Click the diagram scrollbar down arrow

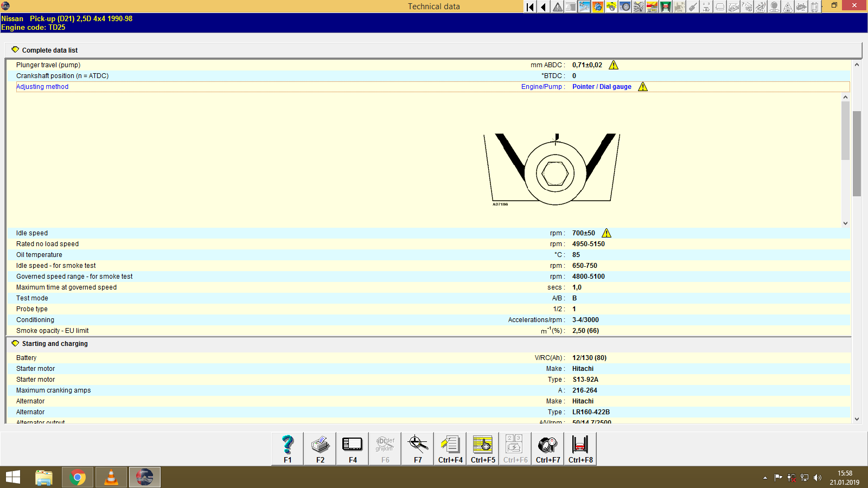tap(845, 222)
